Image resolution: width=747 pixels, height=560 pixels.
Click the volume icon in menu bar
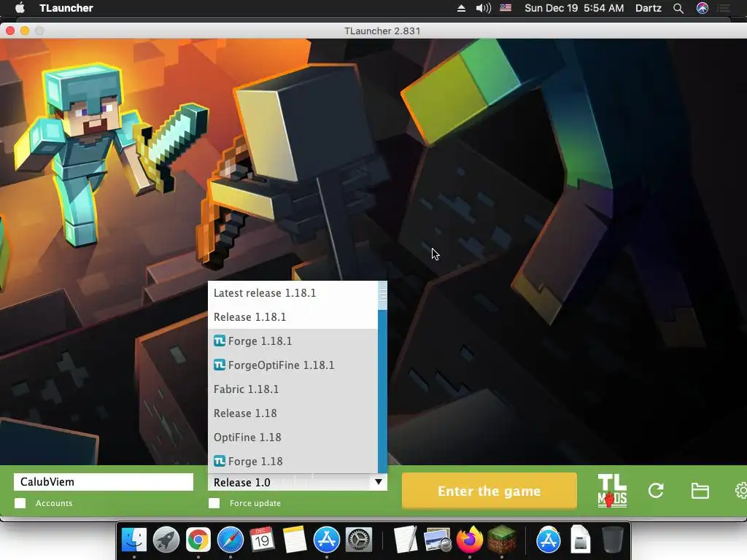pyautogui.click(x=483, y=8)
